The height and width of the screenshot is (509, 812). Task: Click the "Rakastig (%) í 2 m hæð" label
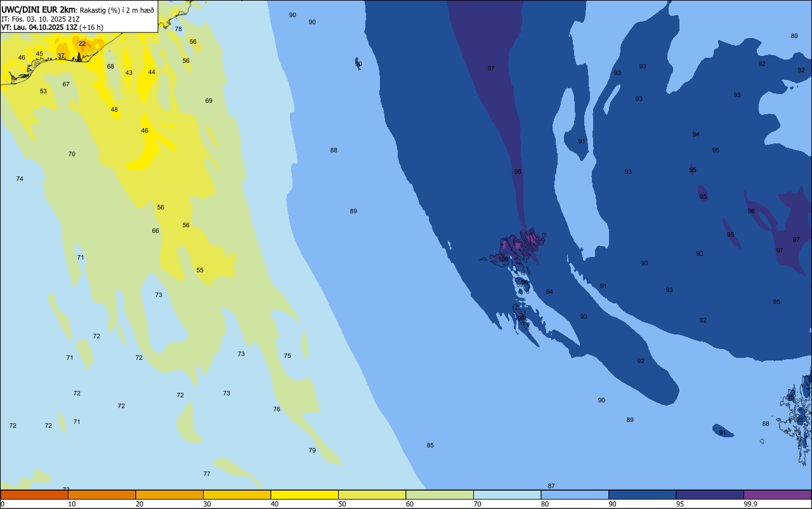coord(117,10)
